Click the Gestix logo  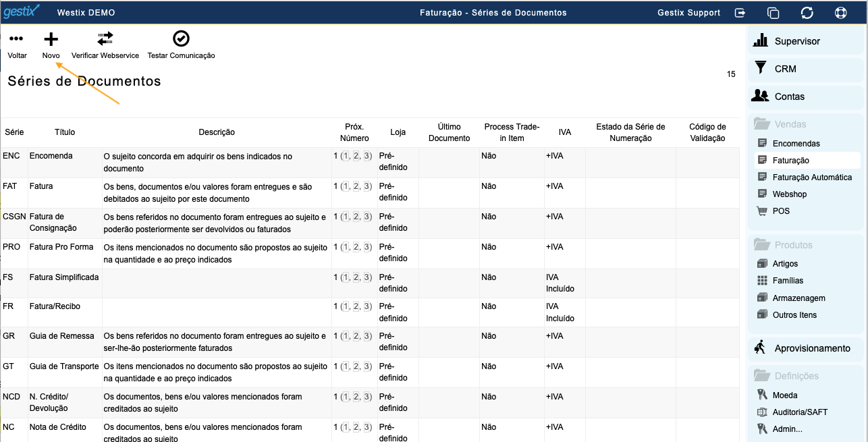(22, 12)
